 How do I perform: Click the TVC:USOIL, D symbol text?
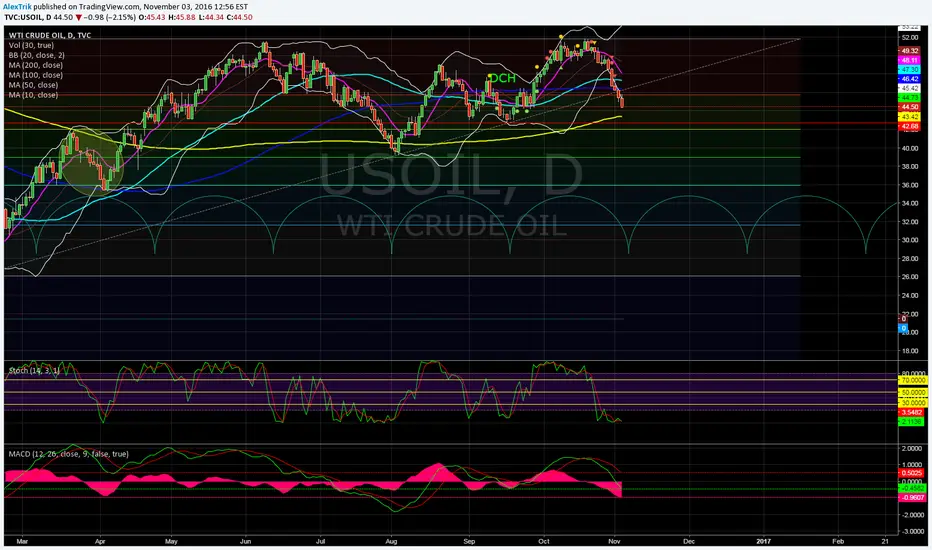point(27,17)
